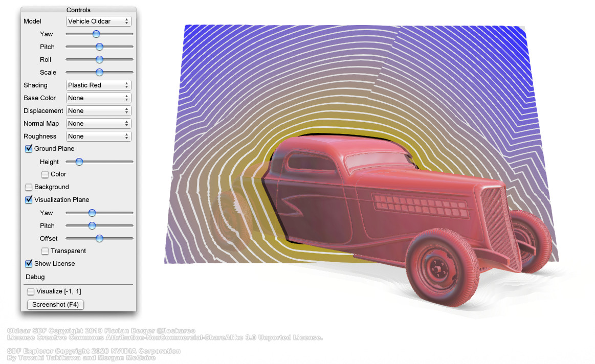The image size is (595, 364).
Task: Open the Model dropdown showing Vehicle Oldcar
Action: [x=99, y=21]
